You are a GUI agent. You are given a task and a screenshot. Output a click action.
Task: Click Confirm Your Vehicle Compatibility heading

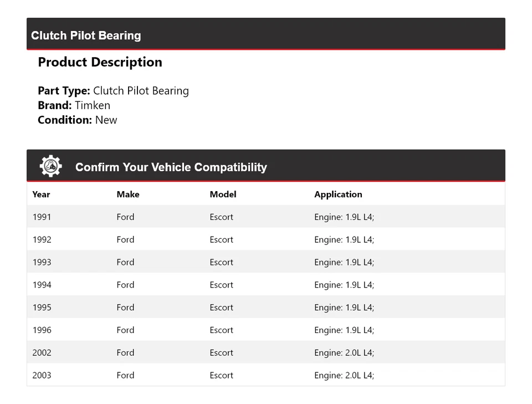point(171,167)
